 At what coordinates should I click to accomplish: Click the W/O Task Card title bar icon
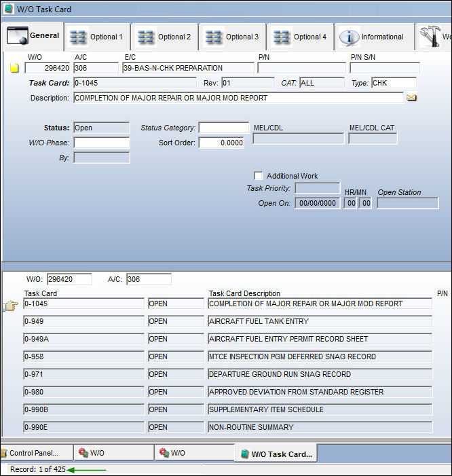pos(9,9)
